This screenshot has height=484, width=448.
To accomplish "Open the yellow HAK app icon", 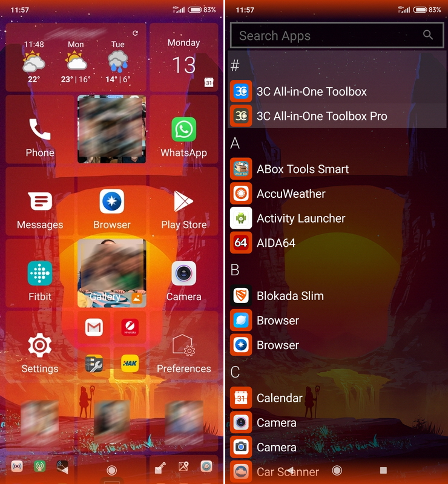I will [130, 364].
